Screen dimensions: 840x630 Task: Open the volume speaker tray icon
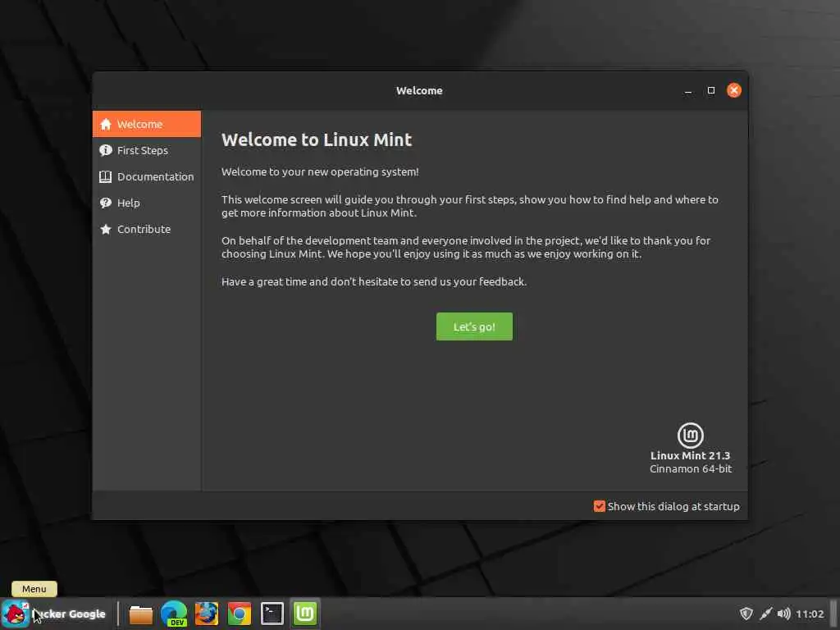[x=783, y=614]
